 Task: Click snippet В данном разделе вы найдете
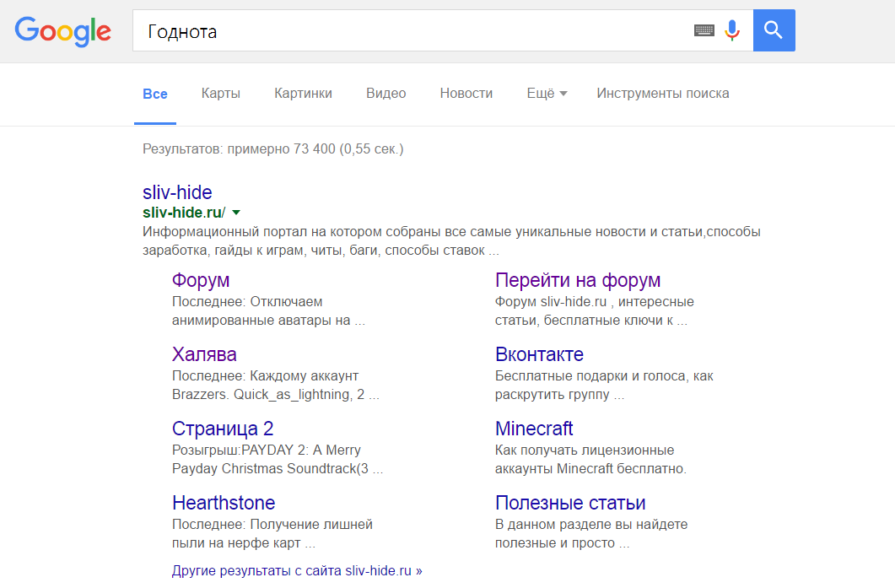click(590, 534)
